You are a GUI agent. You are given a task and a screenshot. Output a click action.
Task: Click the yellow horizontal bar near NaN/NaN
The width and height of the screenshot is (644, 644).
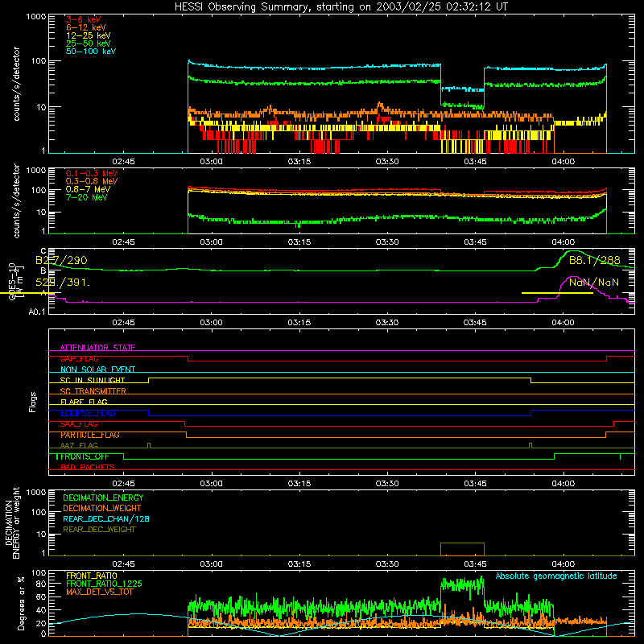557,293
